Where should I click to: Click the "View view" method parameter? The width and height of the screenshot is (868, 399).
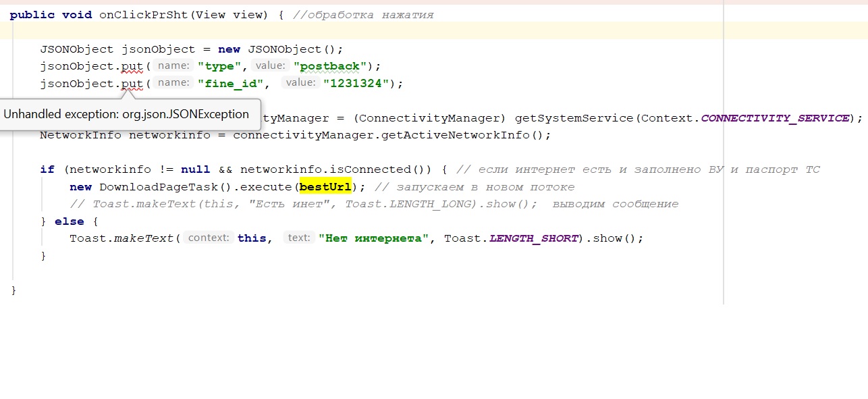coord(229,15)
